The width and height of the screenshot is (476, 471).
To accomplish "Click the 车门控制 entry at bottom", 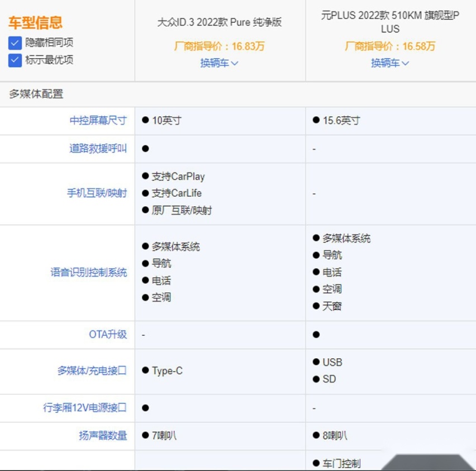I will [341, 463].
